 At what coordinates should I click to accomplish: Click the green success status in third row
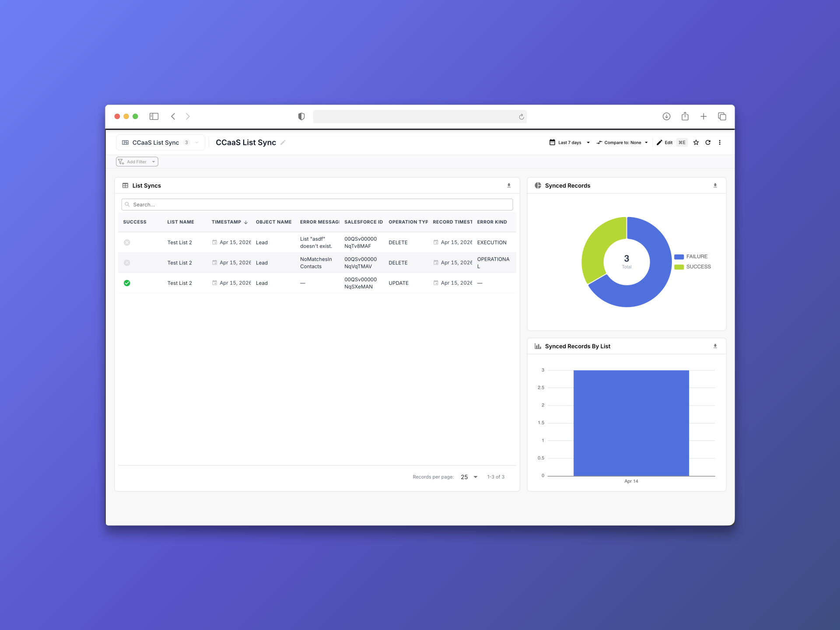pyautogui.click(x=127, y=283)
